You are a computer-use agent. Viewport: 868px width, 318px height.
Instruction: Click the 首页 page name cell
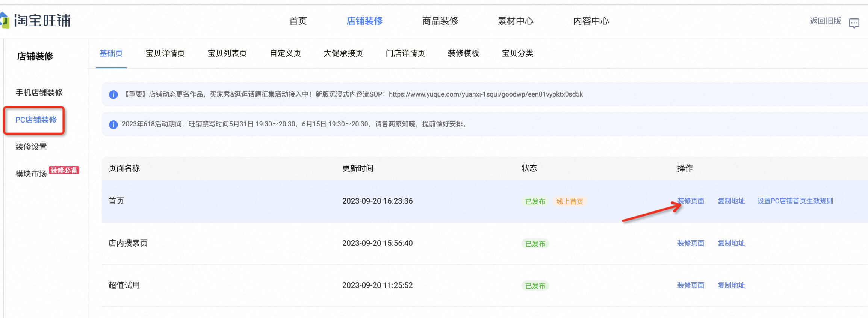coord(116,201)
